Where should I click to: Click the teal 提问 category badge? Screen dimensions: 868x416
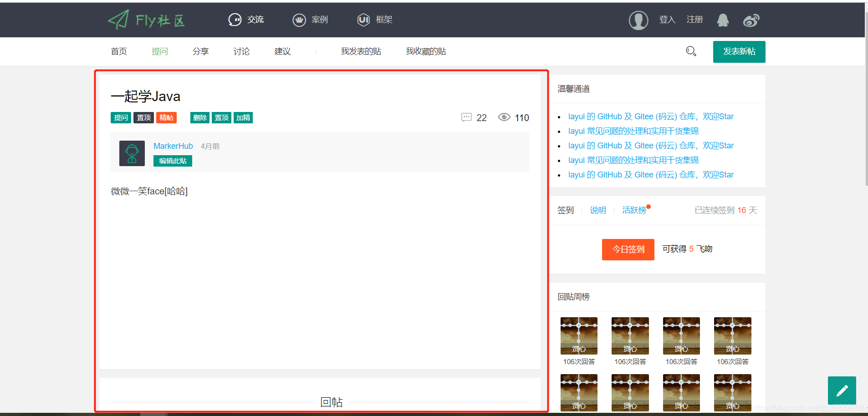(x=121, y=117)
